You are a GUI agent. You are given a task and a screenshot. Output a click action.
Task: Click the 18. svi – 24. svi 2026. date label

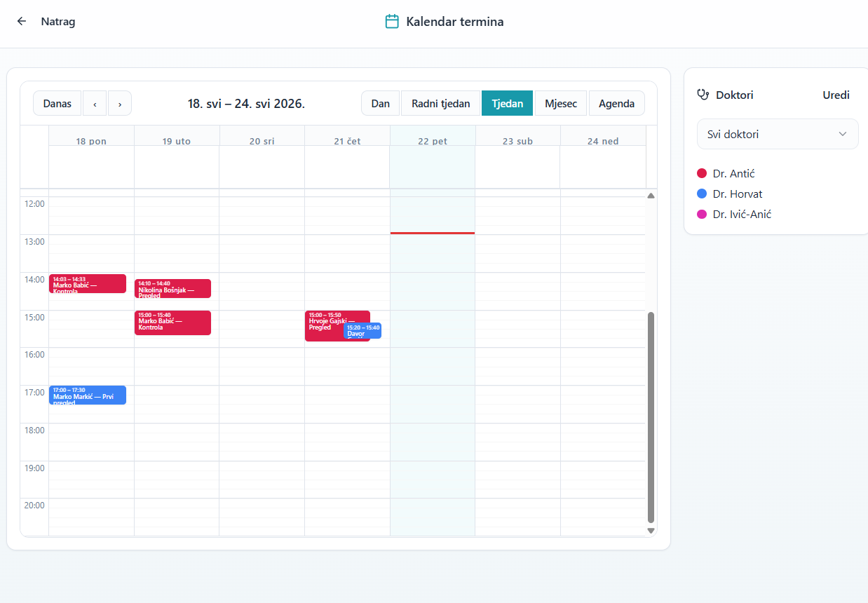pyautogui.click(x=246, y=104)
